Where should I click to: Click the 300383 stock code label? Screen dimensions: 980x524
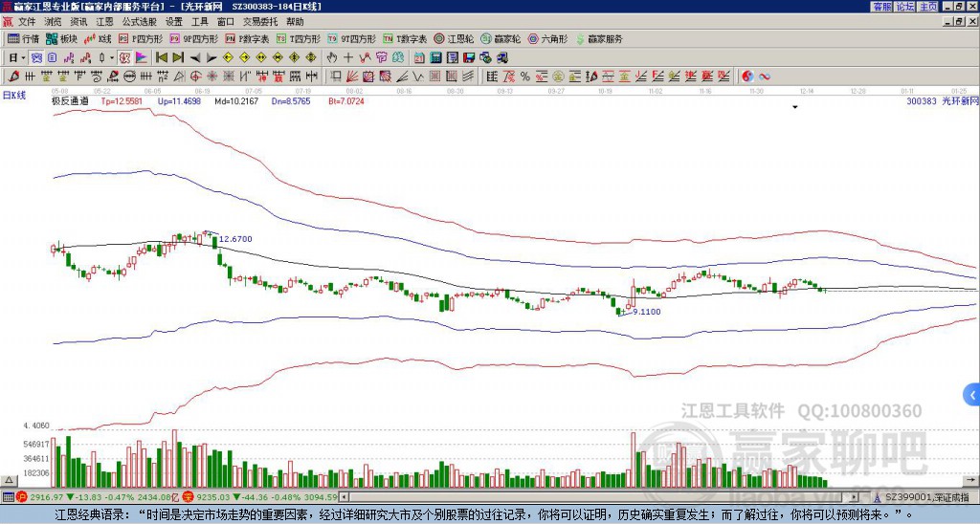[x=922, y=100]
